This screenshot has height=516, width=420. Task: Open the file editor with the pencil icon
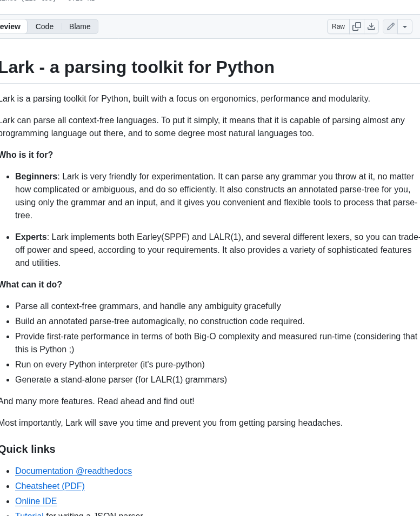pyautogui.click(x=390, y=26)
